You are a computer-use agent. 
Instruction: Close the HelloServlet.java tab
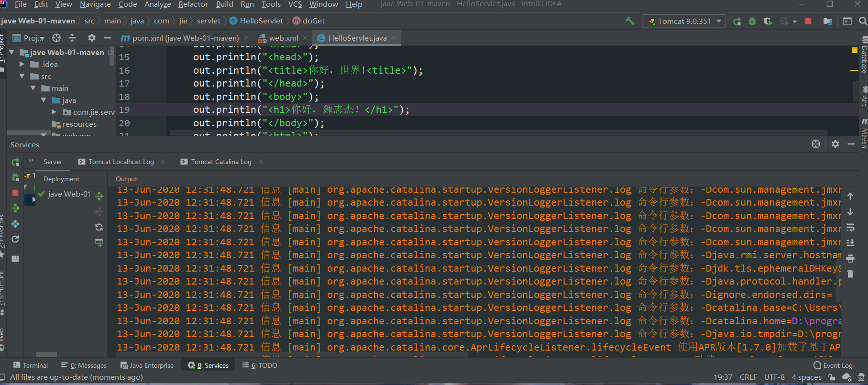click(394, 38)
